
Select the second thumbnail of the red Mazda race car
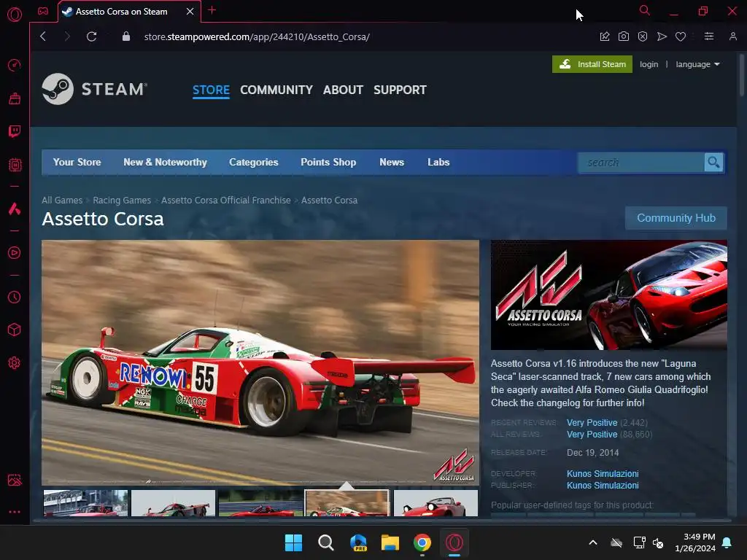pyautogui.click(x=173, y=503)
